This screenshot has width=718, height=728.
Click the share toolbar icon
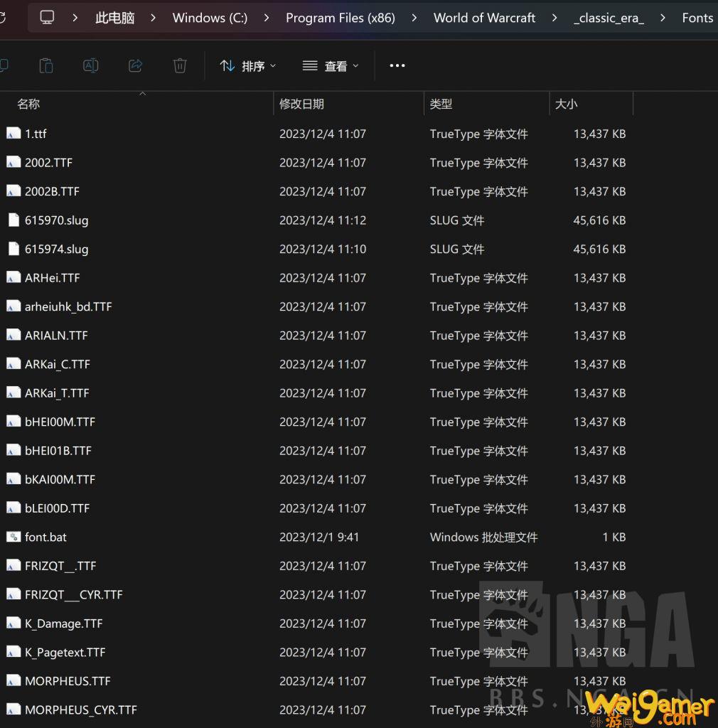pyautogui.click(x=135, y=66)
